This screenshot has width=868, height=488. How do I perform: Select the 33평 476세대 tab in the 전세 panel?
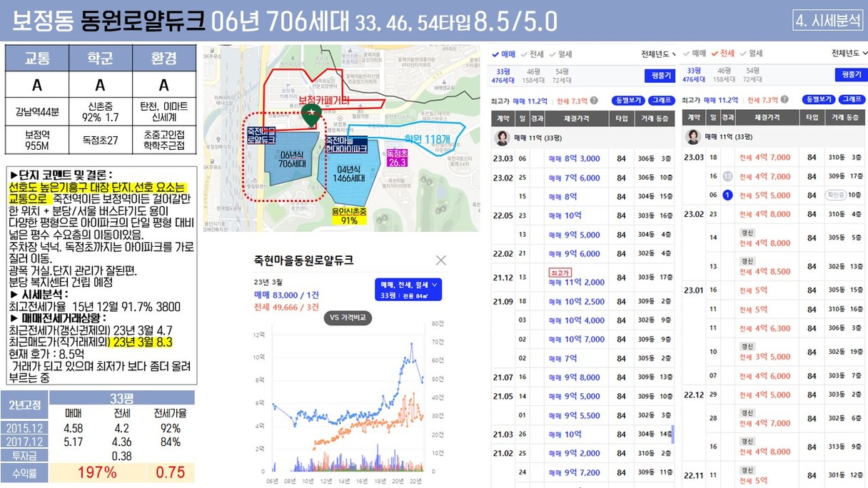tap(695, 75)
